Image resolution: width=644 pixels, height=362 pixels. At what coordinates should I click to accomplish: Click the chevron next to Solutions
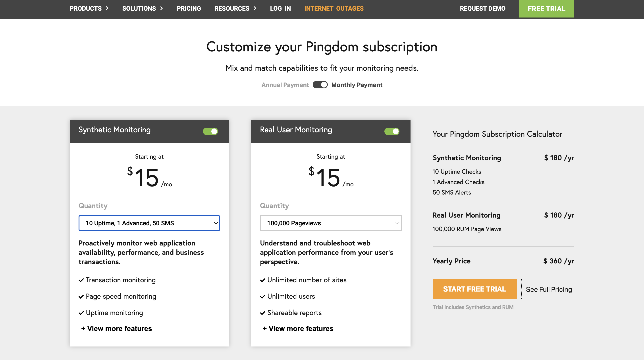pos(162,8)
